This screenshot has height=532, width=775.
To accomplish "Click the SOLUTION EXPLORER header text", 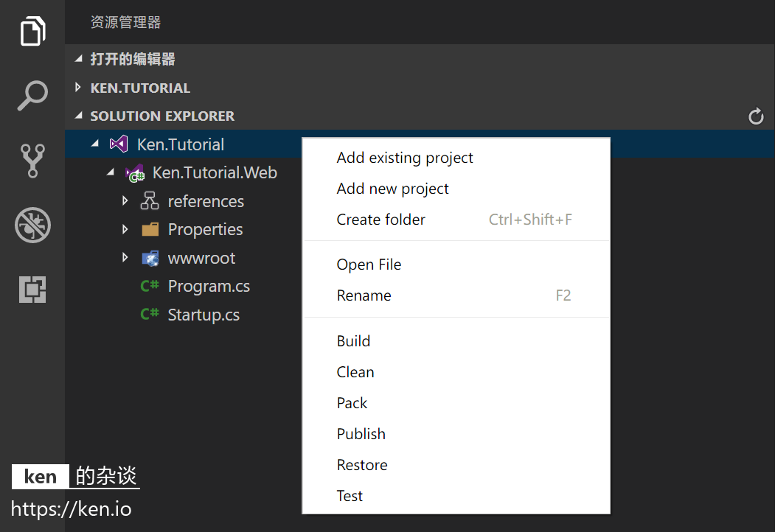I will [162, 116].
